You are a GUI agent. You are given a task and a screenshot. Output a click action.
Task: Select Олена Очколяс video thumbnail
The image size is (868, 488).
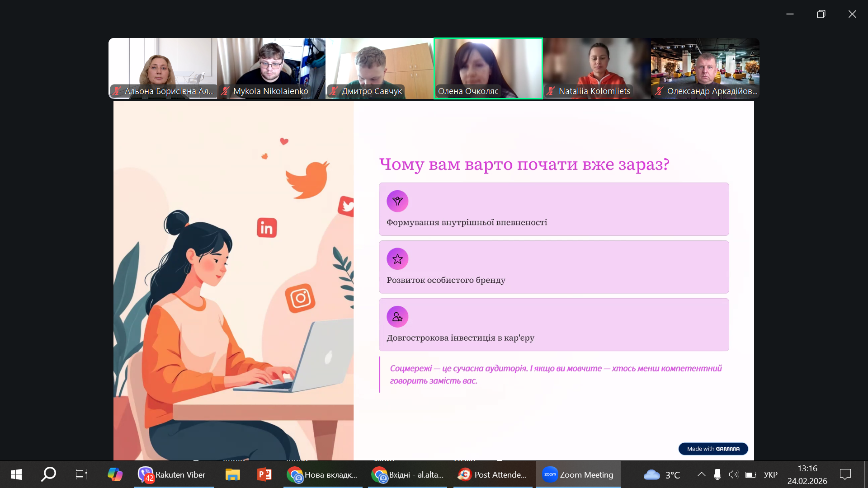point(488,68)
